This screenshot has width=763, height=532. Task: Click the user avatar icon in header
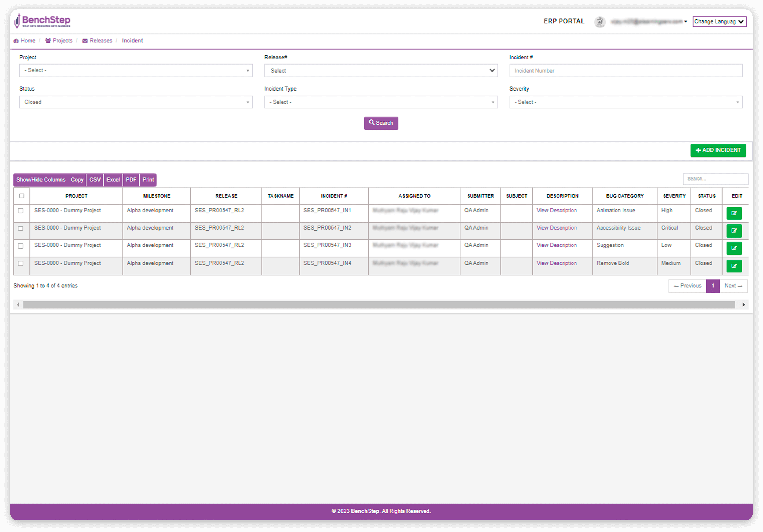coord(599,22)
